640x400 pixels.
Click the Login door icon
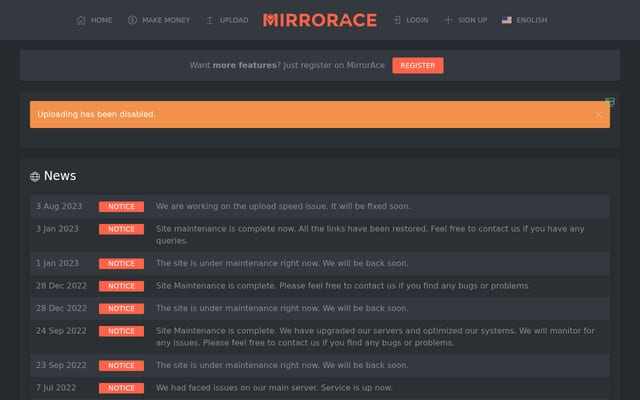click(397, 20)
